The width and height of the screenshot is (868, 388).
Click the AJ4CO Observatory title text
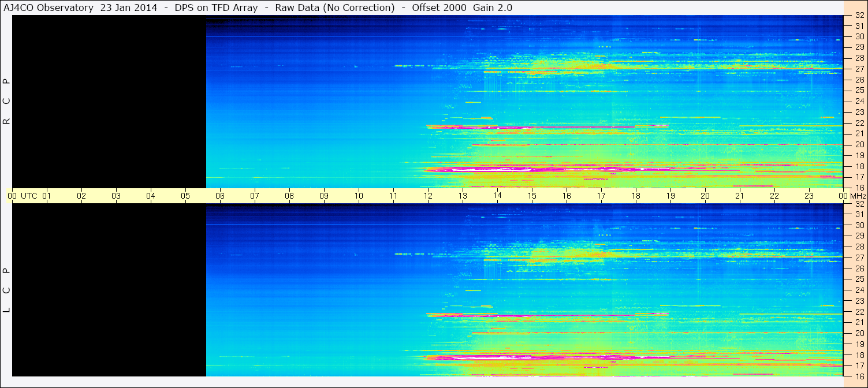[x=49, y=8]
